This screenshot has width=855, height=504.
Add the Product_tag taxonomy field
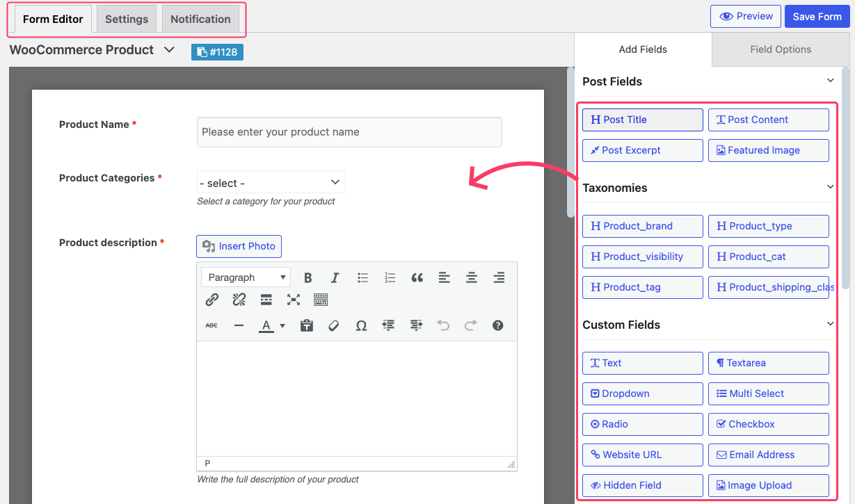pos(643,287)
